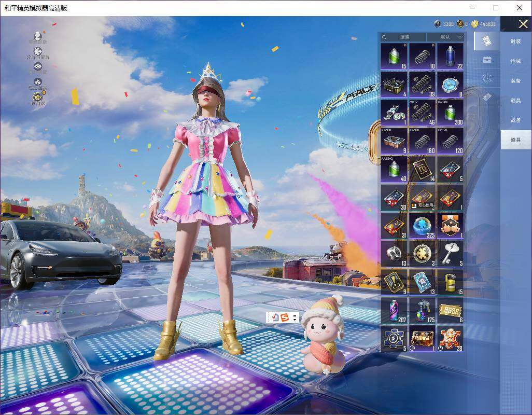
Task: Select the spring and screw item with 39
Action: pos(422,85)
